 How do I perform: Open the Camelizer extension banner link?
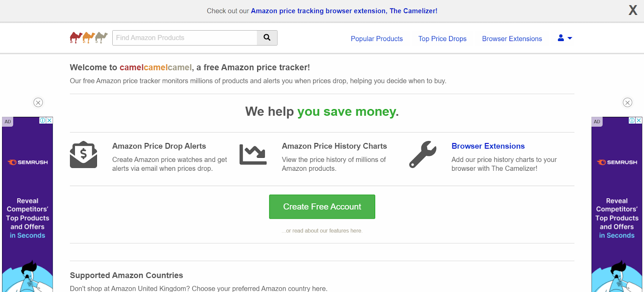344,11
